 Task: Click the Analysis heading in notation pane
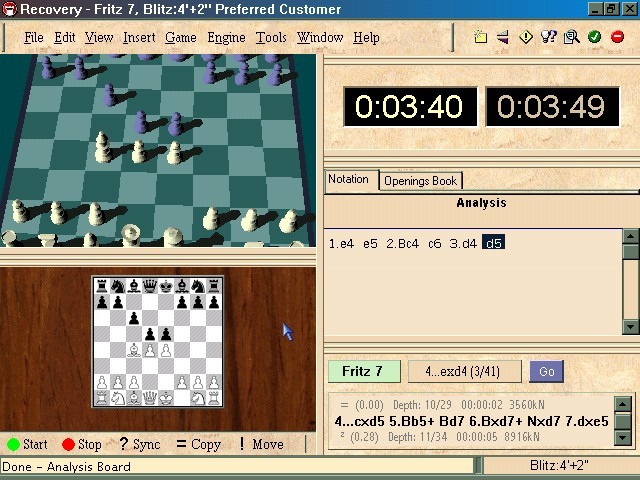point(481,203)
